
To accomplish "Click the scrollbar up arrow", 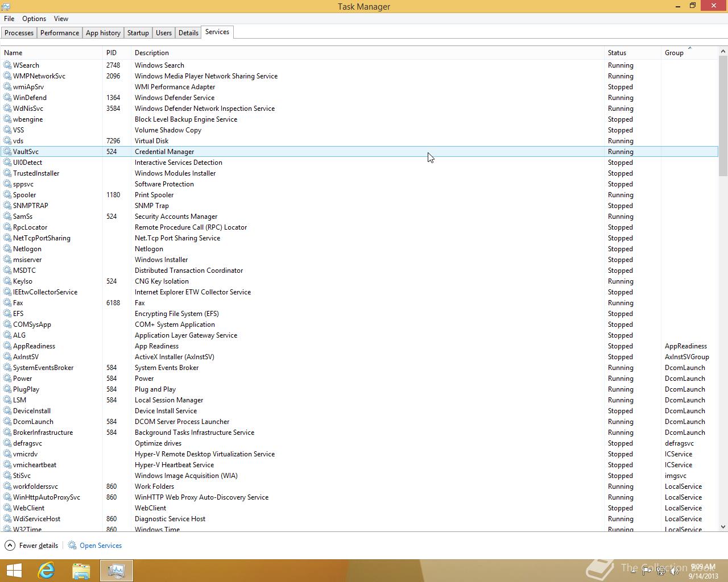I will point(723,51).
